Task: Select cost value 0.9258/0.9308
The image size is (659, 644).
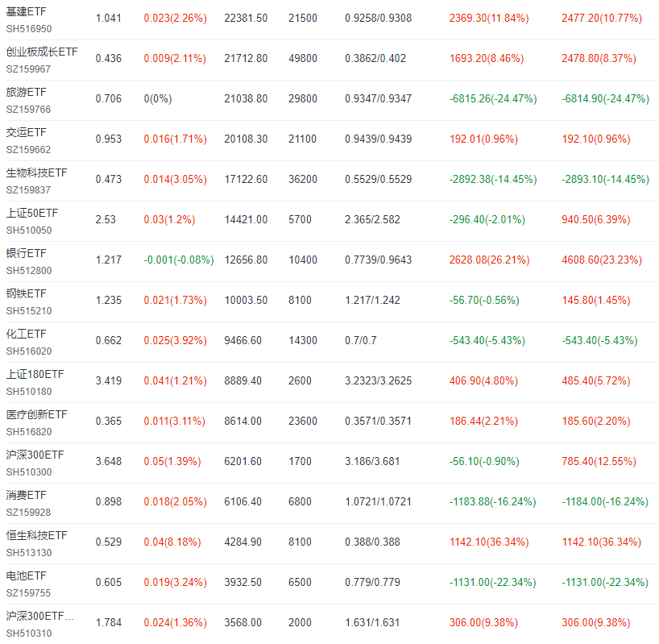Action: [x=379, y=19]
